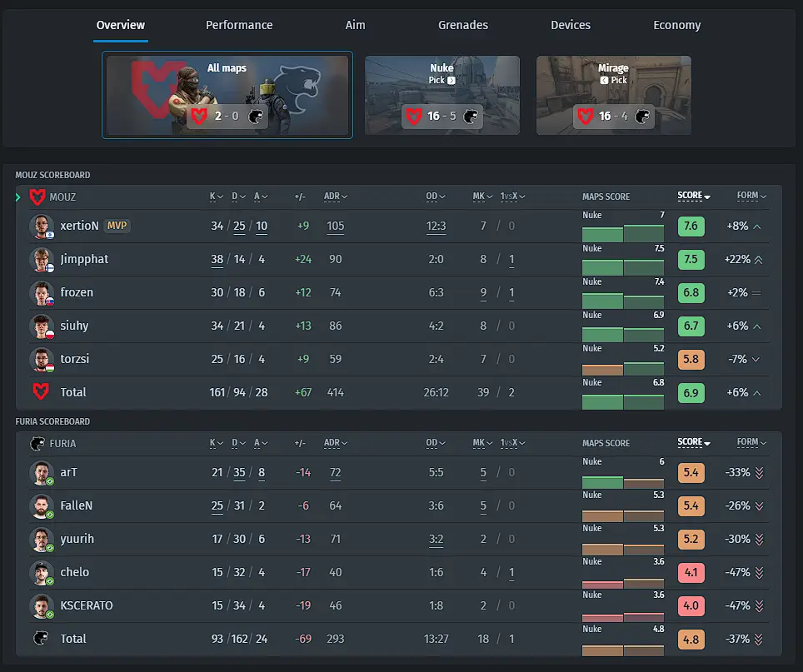This screenshot has height=672, width=803.
Task: Click KSCERATO's triple down-arrow form icon
Action: point(759,605)
